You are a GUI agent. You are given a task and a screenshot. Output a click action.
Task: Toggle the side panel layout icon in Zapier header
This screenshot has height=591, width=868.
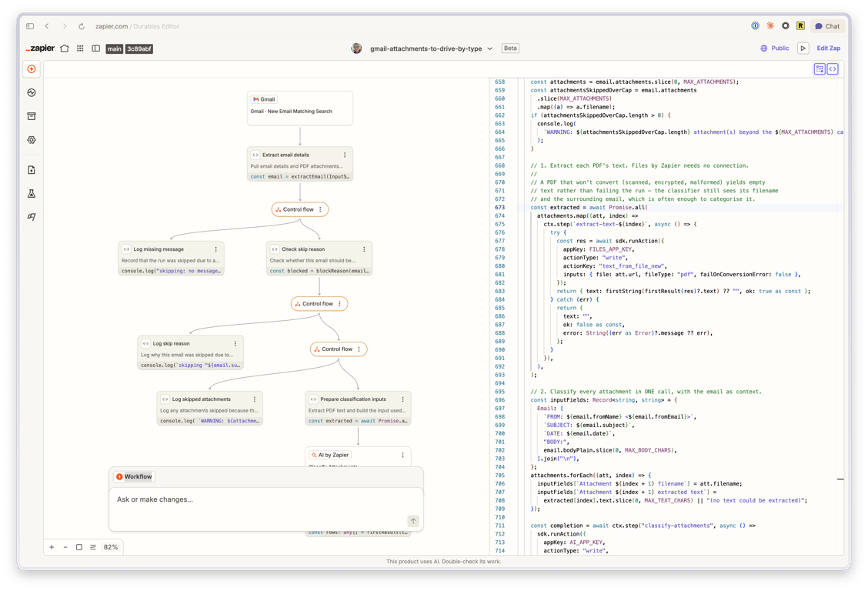[95, 48]
